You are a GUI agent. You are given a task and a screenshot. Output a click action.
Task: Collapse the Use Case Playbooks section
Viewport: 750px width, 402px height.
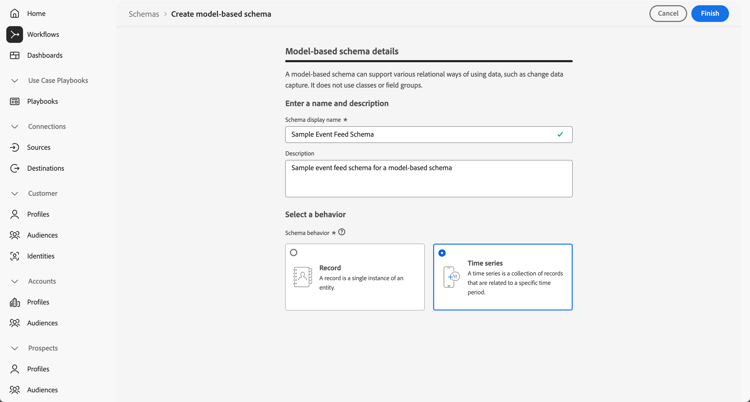(x=15, y=81)
